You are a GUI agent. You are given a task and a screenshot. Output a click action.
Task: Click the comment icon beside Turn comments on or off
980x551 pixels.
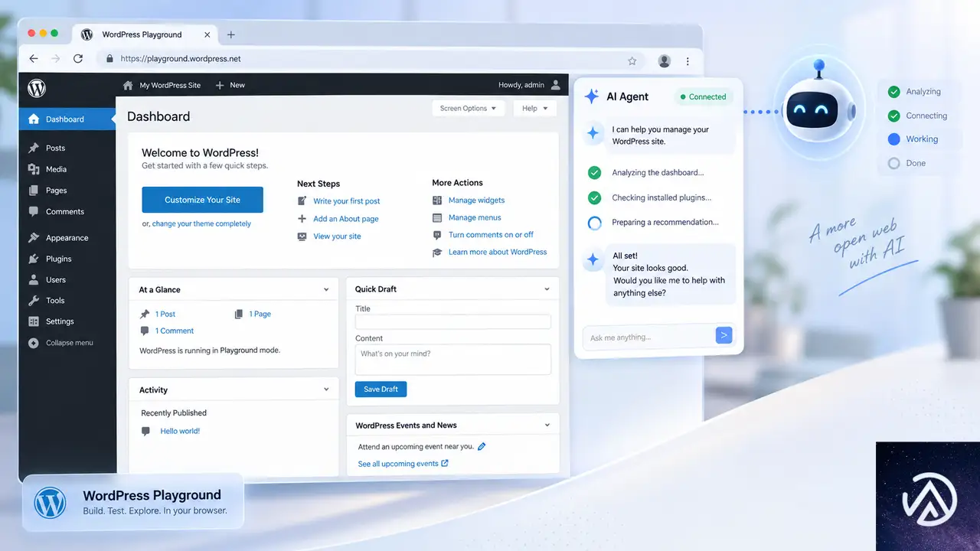click(x=437, y=235)
